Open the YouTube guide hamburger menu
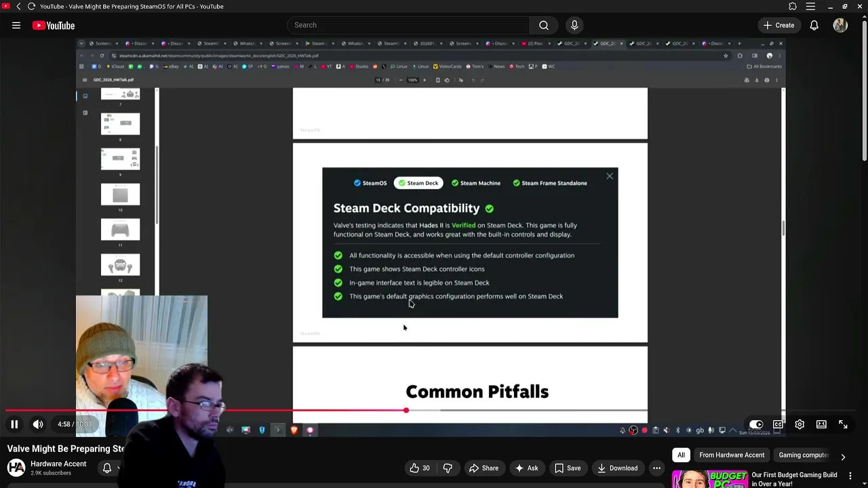 [x=16, y=25]
